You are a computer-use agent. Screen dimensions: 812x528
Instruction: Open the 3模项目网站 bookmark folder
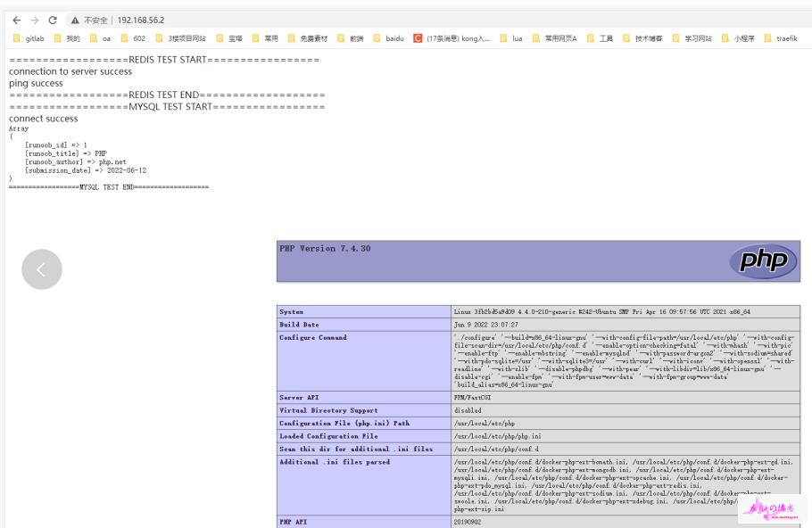pyautogui.click(x=181, y=38)
